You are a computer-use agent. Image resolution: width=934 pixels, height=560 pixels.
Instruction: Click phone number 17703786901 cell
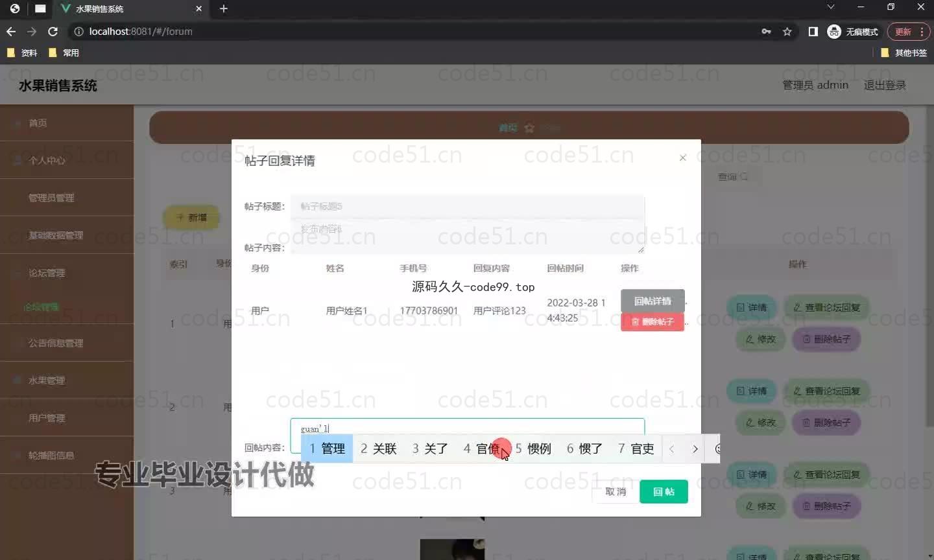point(429,310)
